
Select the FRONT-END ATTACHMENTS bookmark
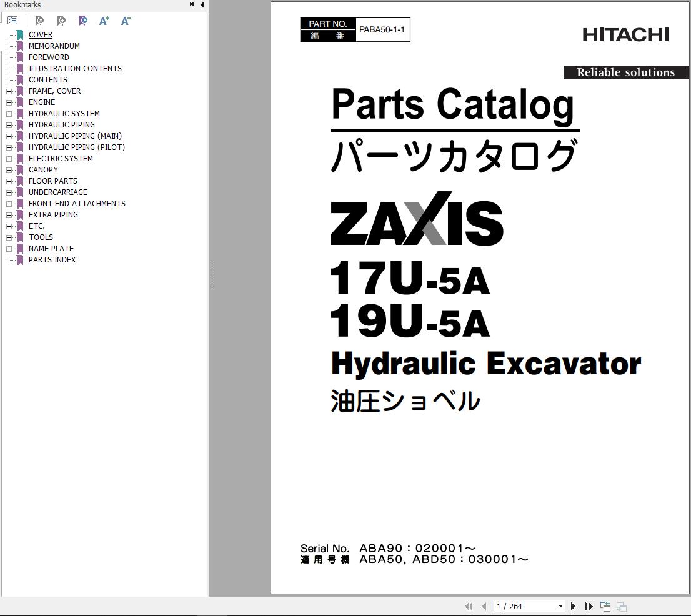[77, 203]
